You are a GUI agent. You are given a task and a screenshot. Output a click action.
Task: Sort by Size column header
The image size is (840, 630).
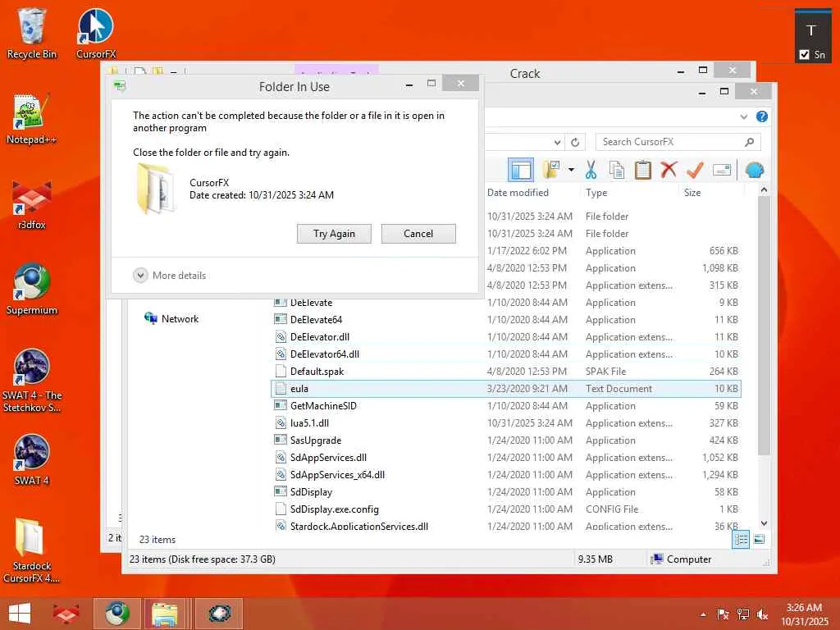pyautogui.click(x=692, y=192)
